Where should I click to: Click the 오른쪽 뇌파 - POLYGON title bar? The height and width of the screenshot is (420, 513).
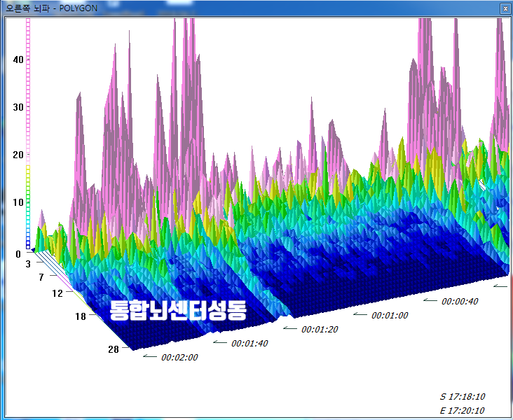pyautogui.click(x=210, y=8)
